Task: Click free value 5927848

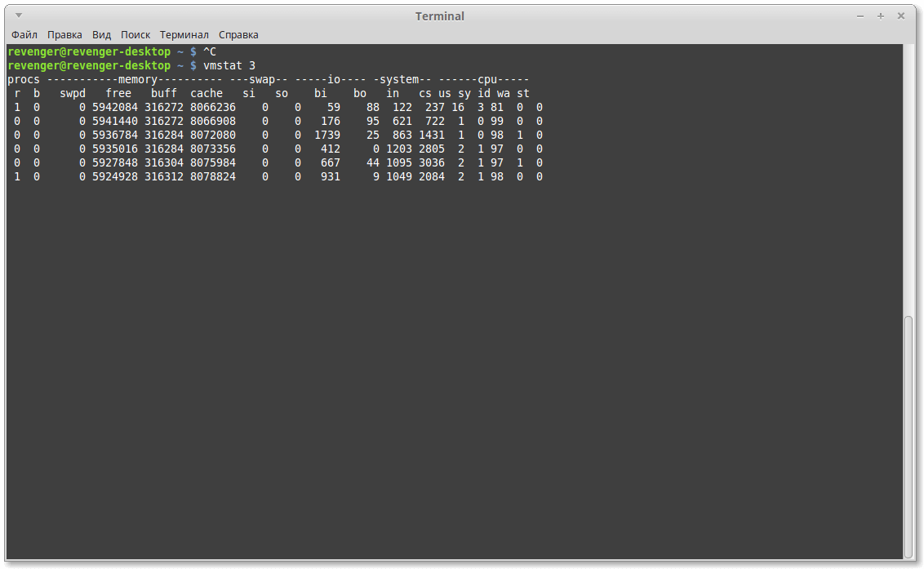Action: click(115, 162)
